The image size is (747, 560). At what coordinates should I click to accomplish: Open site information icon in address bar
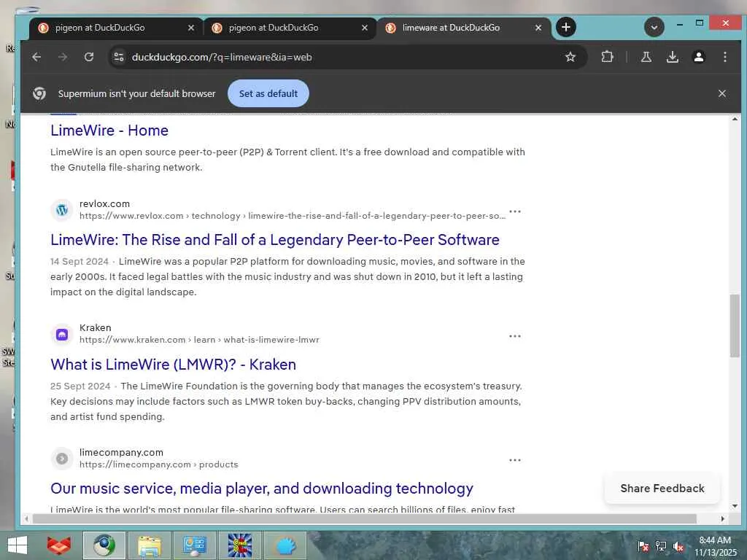[x=119, y=57]
